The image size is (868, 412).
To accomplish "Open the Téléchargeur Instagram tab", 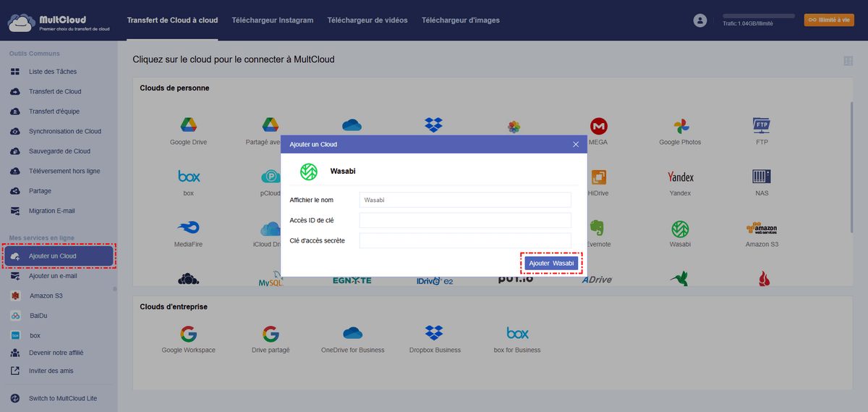I will [273, 20].
